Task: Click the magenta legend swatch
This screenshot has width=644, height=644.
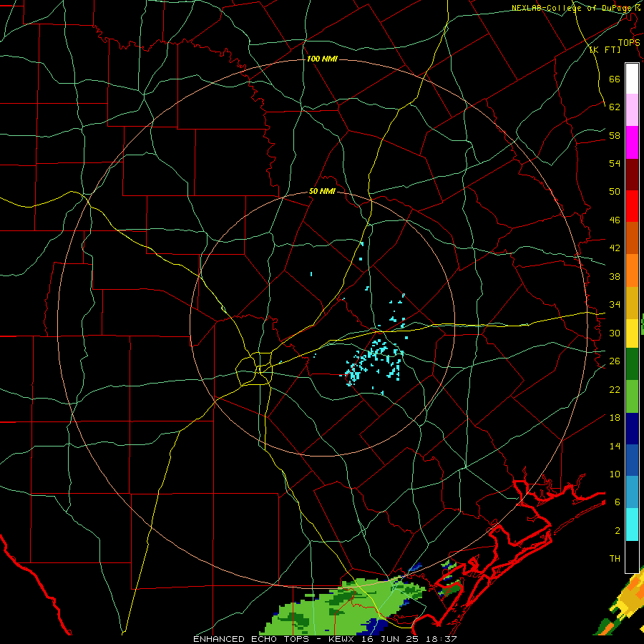Action: coord(632,142)
